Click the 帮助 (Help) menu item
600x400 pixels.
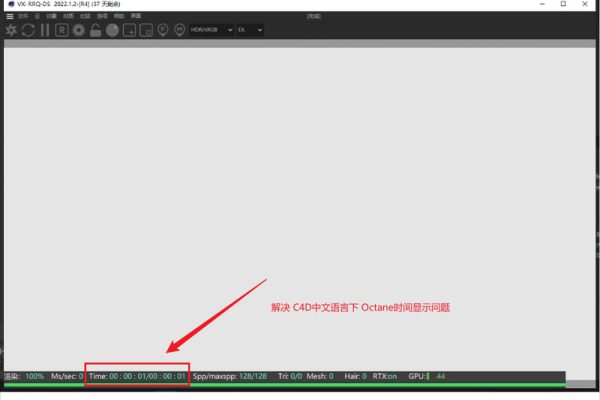pyautogui.click(x=116, y=16)
